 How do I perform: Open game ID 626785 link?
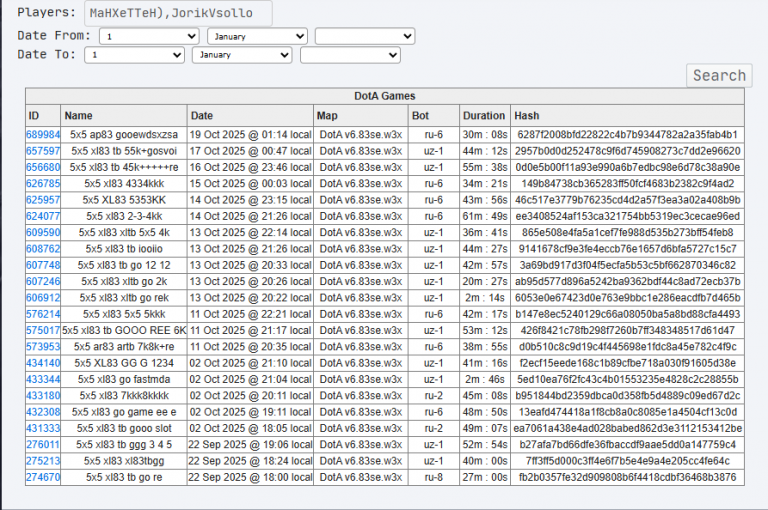43,184
